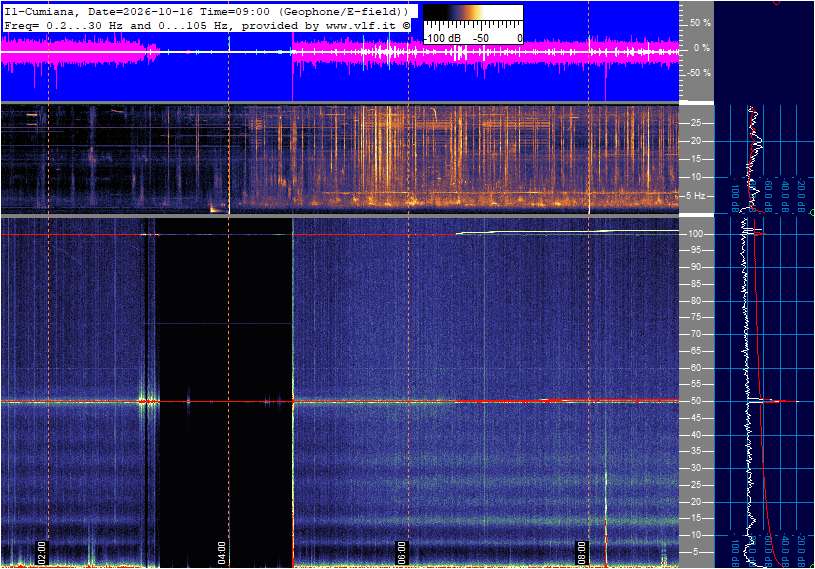815x569 pixels.
Task: Click '10' on the geophone frequency axis
Action: click(695, 177)
